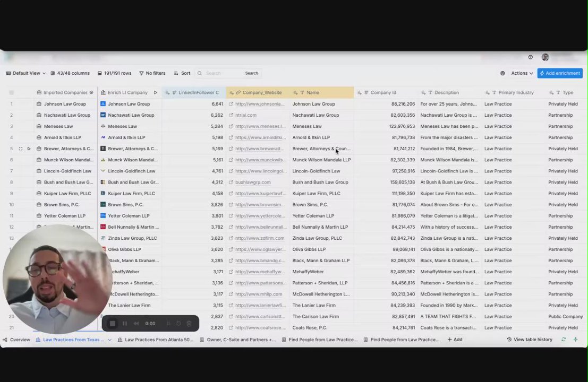
Task: Delete the recording with the trash icon
Action: 190,324
